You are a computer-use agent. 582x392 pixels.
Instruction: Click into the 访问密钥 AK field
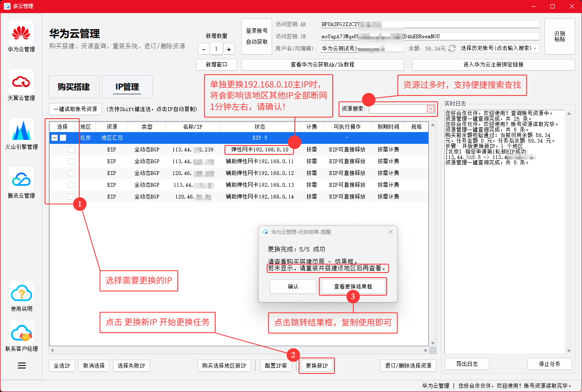[x=430, y=24]
